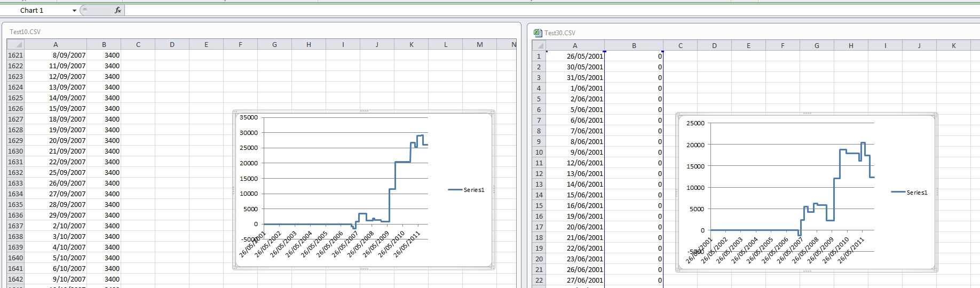This screenshot has height=288, width=980.
Task: Click the 25000 axis label in Test30.CSV chart
Action: pos(696,123)
